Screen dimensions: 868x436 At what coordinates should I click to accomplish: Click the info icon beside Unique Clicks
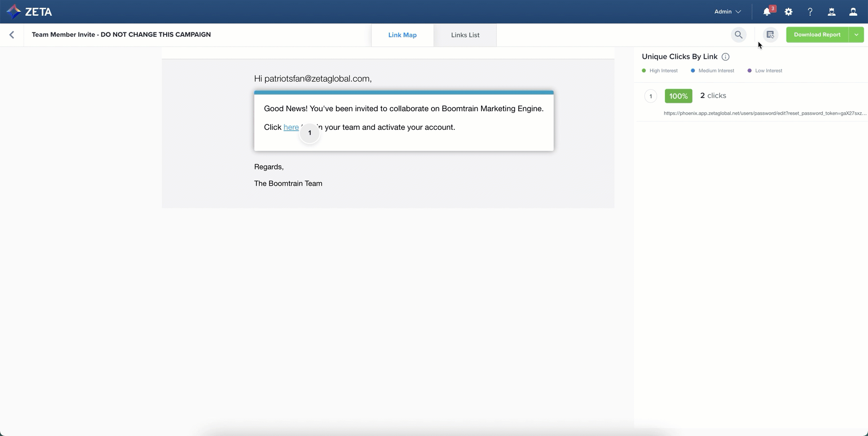pyautogui.click(x=726, y=57)
